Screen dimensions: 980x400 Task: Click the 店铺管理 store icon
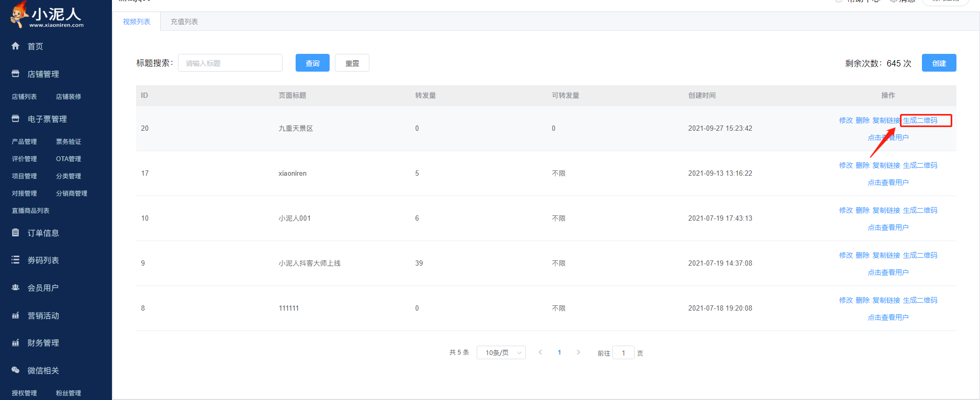(16, 74)
